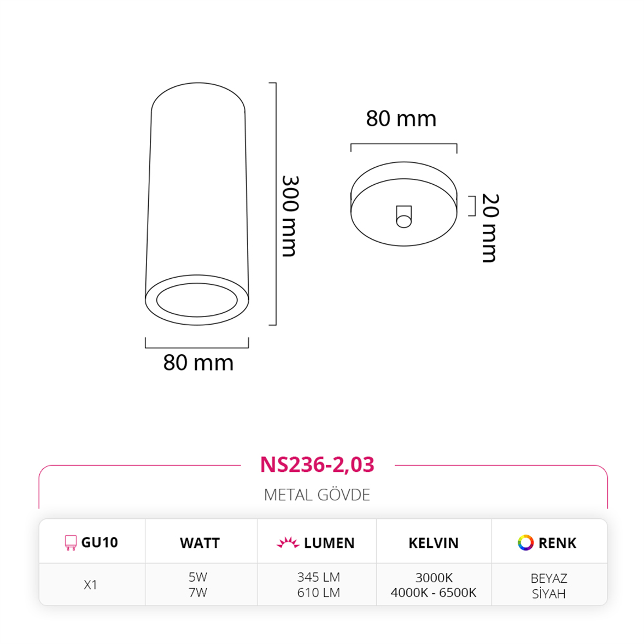
Task: Click the round ceiling base drawing
Action: tap(404, 204)
